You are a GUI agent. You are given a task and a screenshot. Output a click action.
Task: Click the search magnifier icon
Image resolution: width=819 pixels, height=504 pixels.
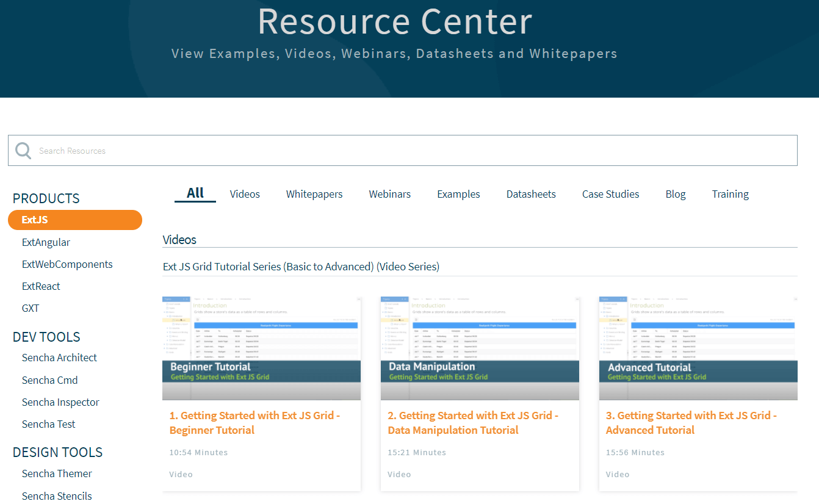[x=23, y=151]
